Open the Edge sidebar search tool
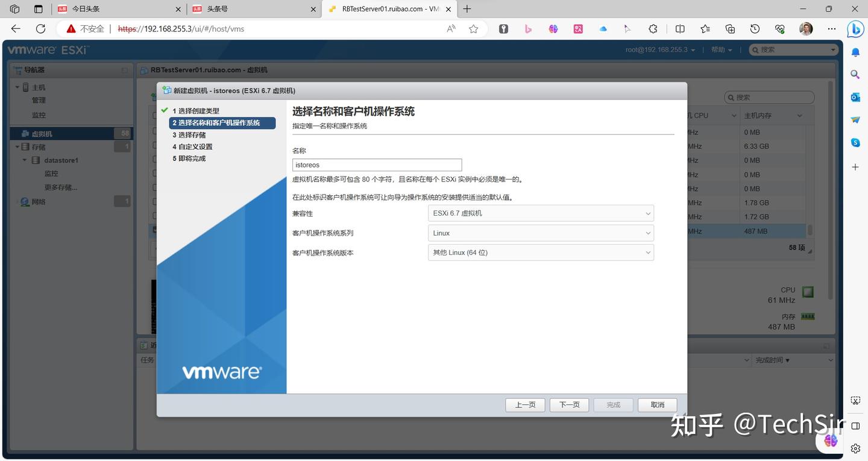Screen dimensions: 868x461 point(855,75)
